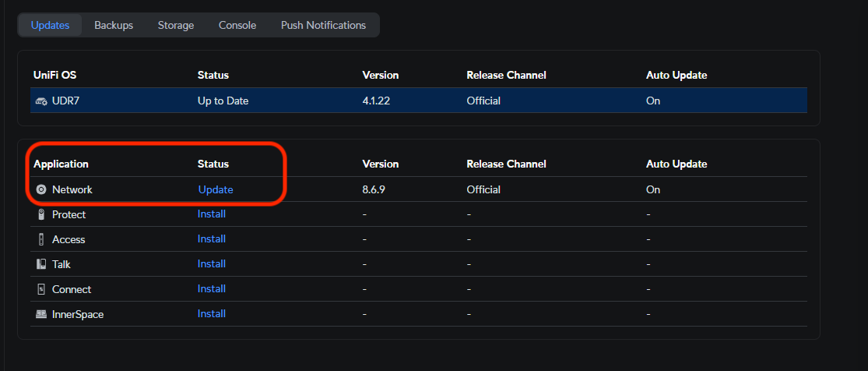Open the Updates tab
868x371 pixels.
coord(50,25)
